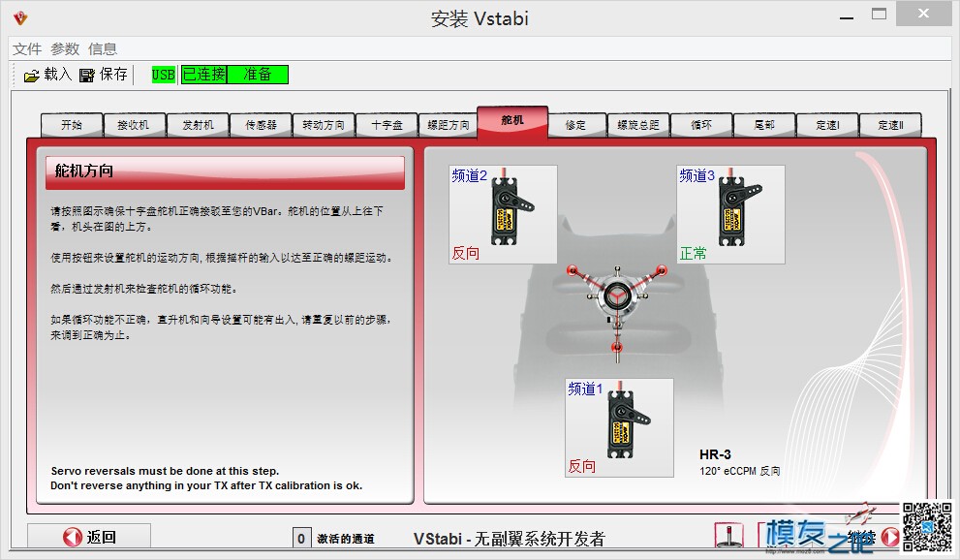Switch to the 修定 tab
960x560 pixels.
coord(575,125)
